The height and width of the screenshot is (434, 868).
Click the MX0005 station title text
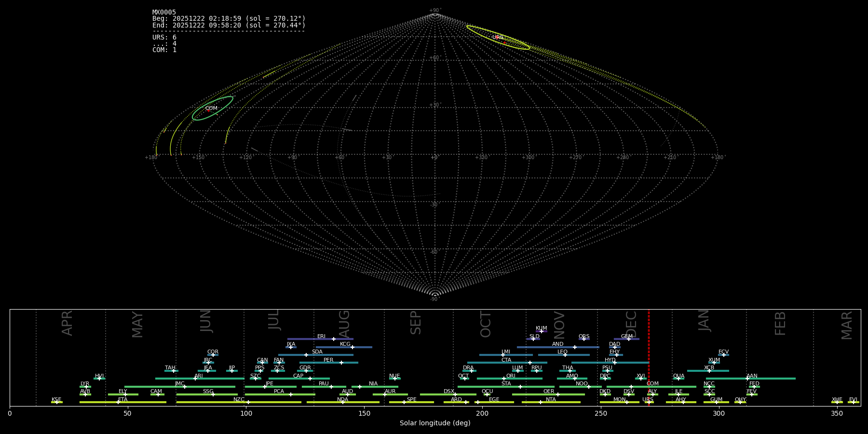pyautogui.click(x=164, y=13)
